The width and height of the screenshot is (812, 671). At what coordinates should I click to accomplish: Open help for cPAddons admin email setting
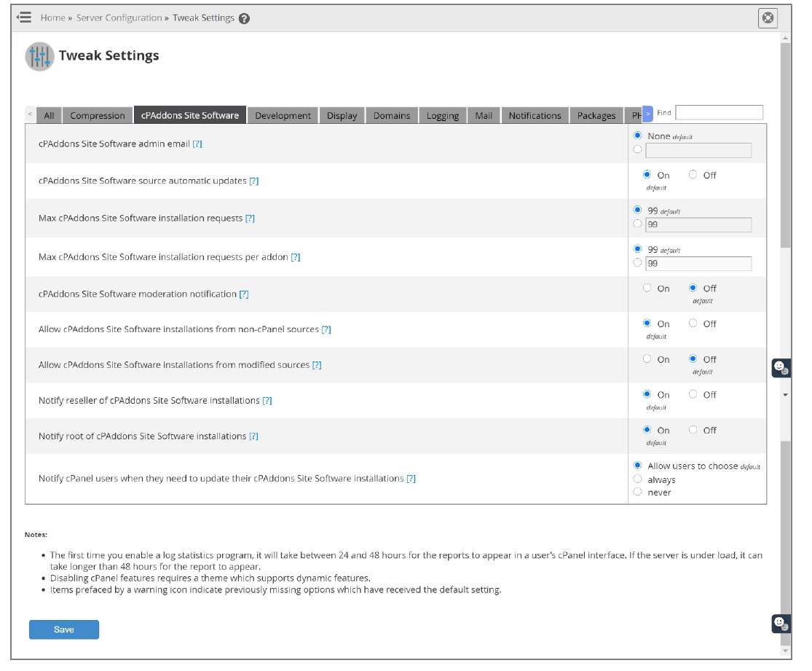pos(197,144)
